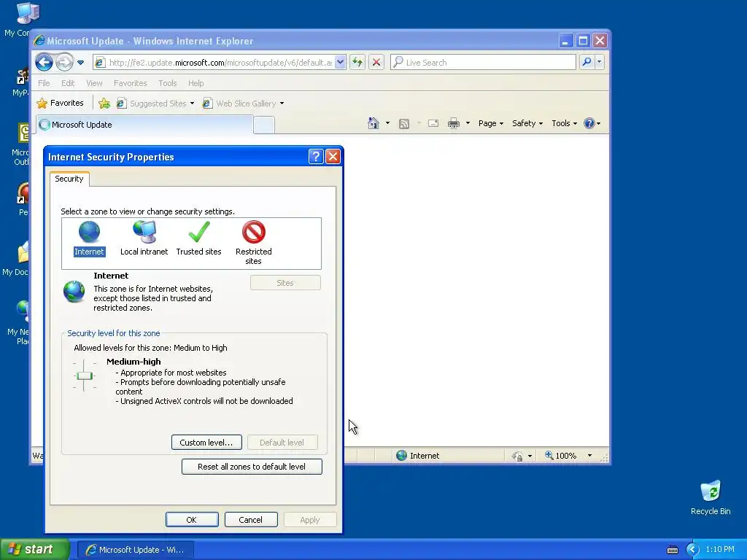
Task: Click the Search magnifier button
Action: click(587, 63)
